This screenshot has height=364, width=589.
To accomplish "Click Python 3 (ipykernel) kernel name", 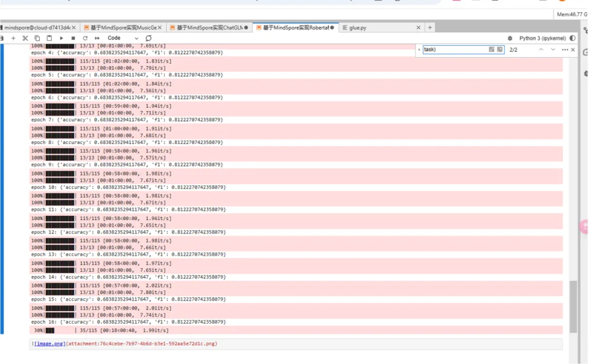I will point(542,39).
